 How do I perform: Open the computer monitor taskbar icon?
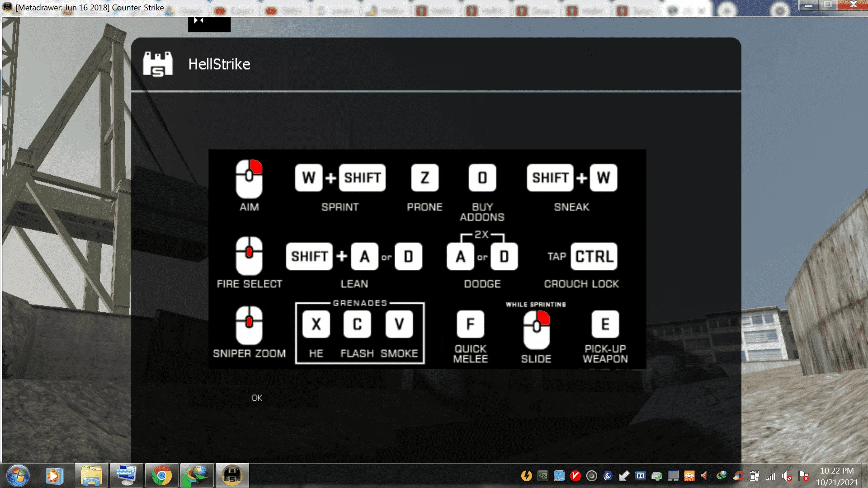point(126,476)
